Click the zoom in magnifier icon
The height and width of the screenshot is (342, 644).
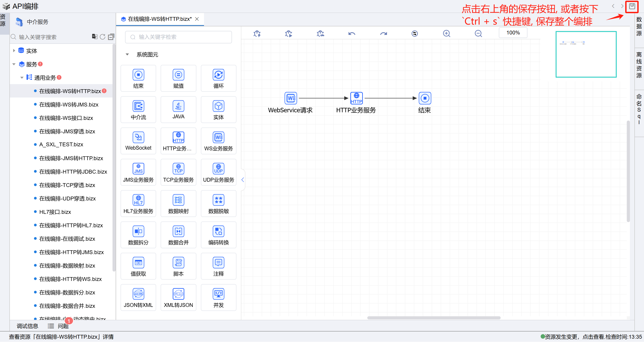point(446,34)
